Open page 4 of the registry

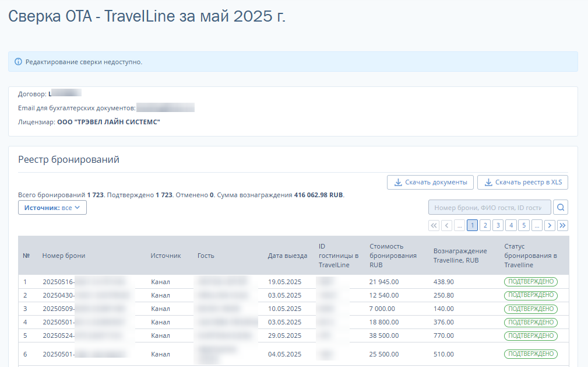511,225
